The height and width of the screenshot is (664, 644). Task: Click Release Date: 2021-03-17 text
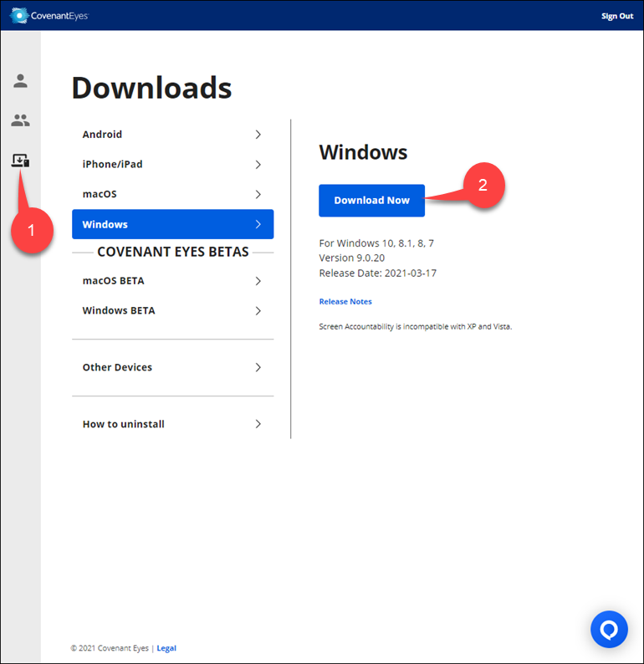[378, 273]
